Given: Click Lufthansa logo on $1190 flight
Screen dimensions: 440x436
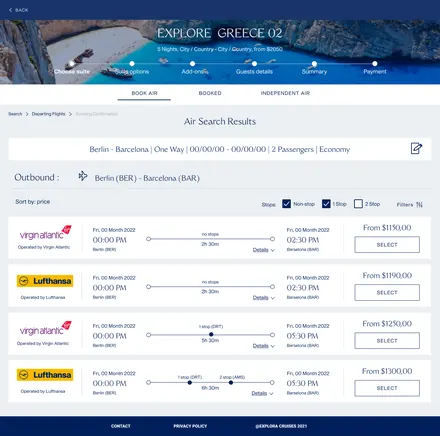Looking at the screenshot, I should (x=45, y=281).
